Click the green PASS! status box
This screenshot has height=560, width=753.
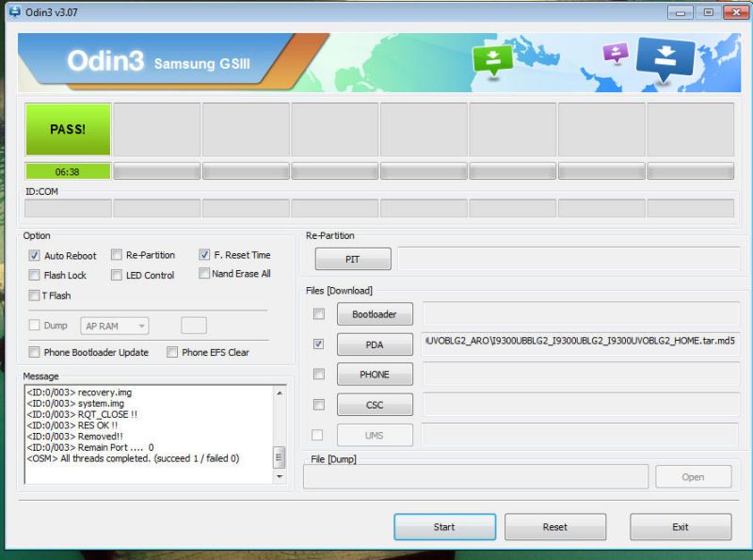pos(68,129)
